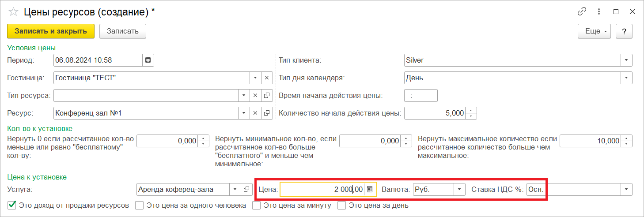The height and width of the screenshot is (217, 644).
Task: Expand the Тип клиента dropdown
Action: 627,60
